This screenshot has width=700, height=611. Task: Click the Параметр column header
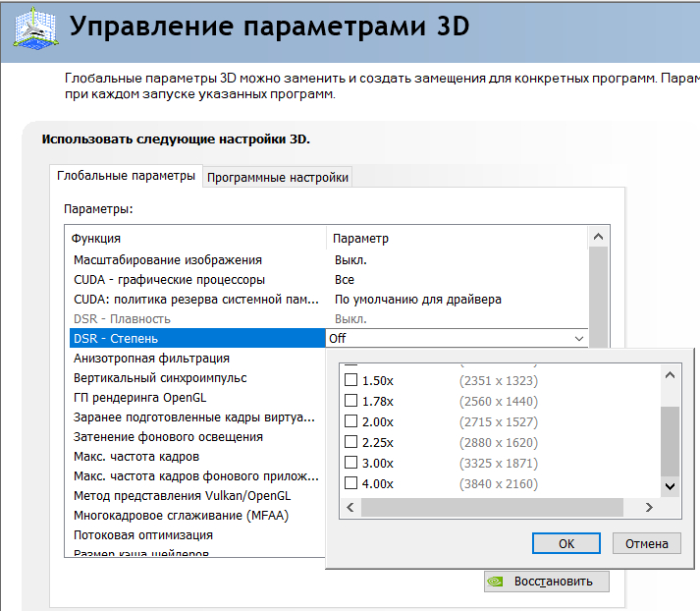[458, 238]
